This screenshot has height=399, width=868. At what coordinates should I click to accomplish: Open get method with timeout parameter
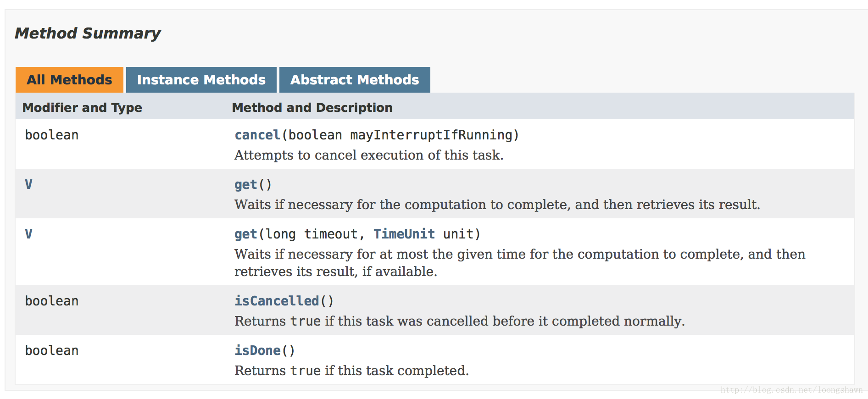[x=246, y=234]
